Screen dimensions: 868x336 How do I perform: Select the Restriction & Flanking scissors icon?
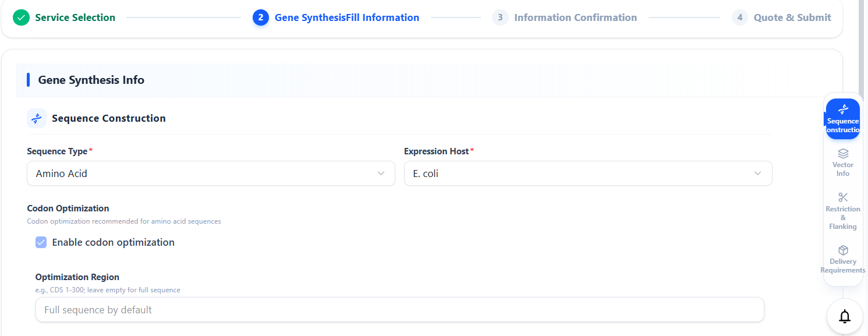pyautogui.click(x=843, y=197)
